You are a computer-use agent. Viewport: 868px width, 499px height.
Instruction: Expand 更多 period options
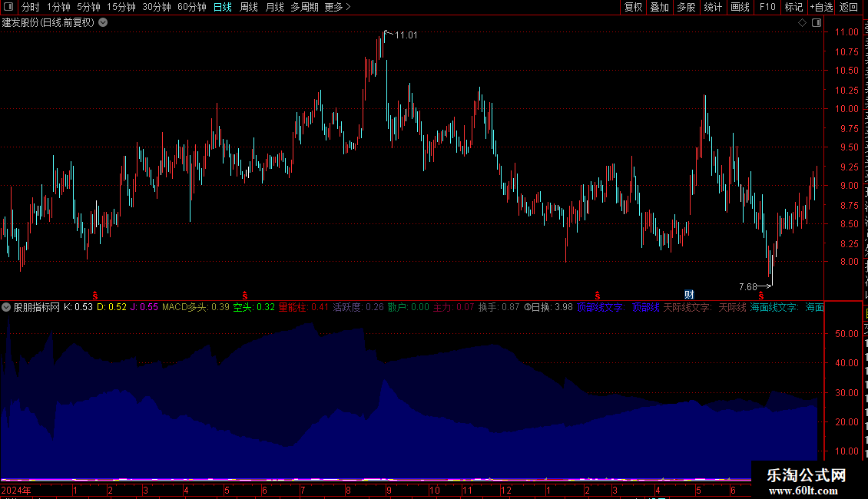pos(337,7)
